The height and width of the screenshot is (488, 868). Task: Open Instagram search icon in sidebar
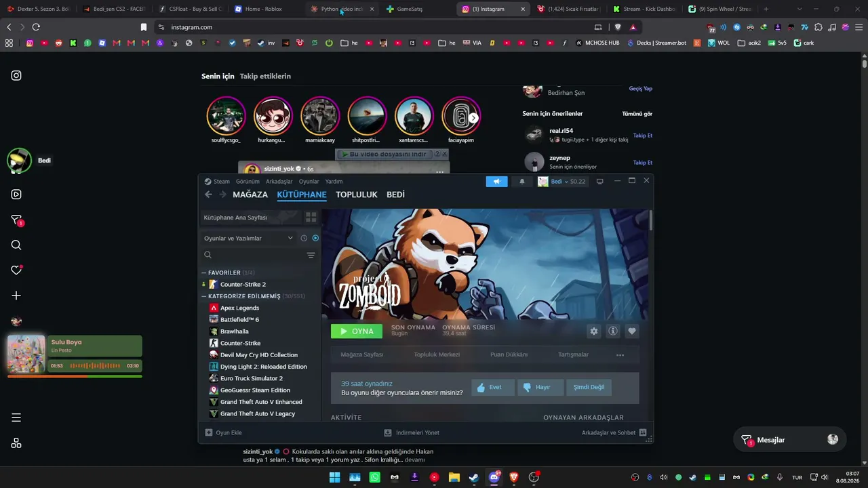(16, 245)
